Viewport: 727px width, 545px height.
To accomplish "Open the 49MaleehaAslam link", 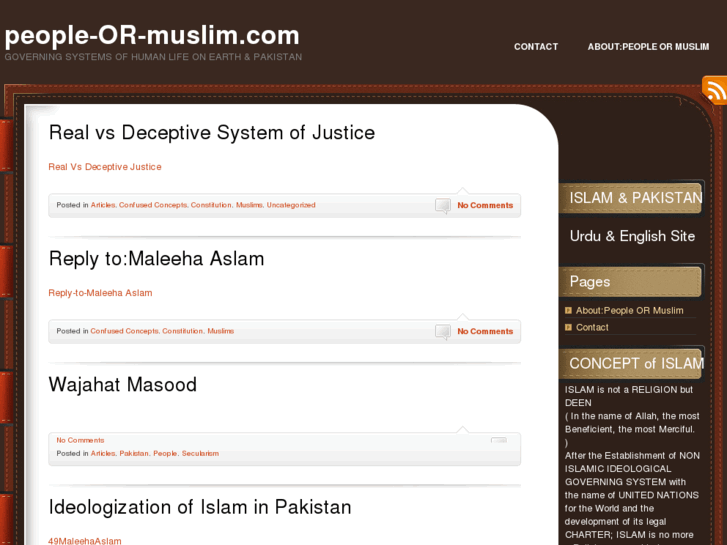I will point(85,541).
